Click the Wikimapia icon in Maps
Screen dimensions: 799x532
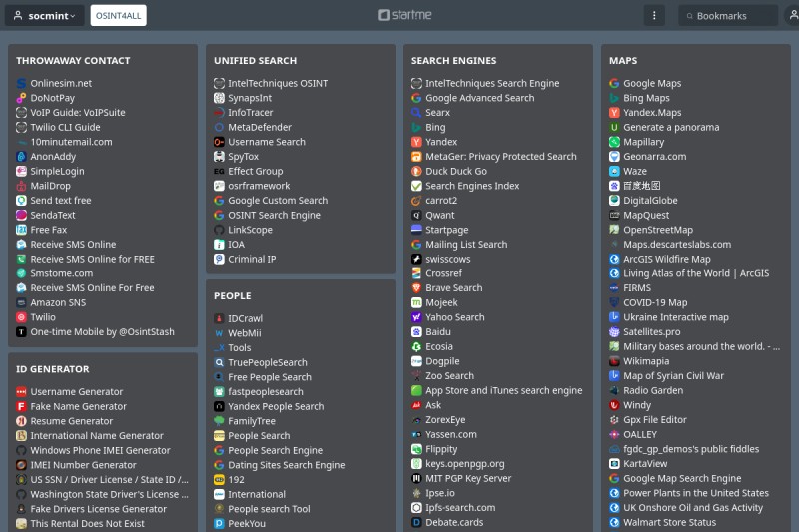pos(615,361)
